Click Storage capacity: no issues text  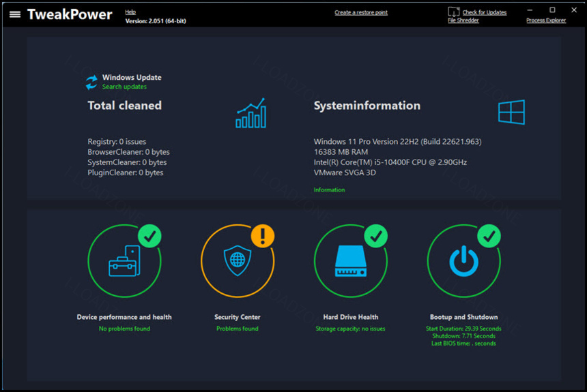pos(350,329)
